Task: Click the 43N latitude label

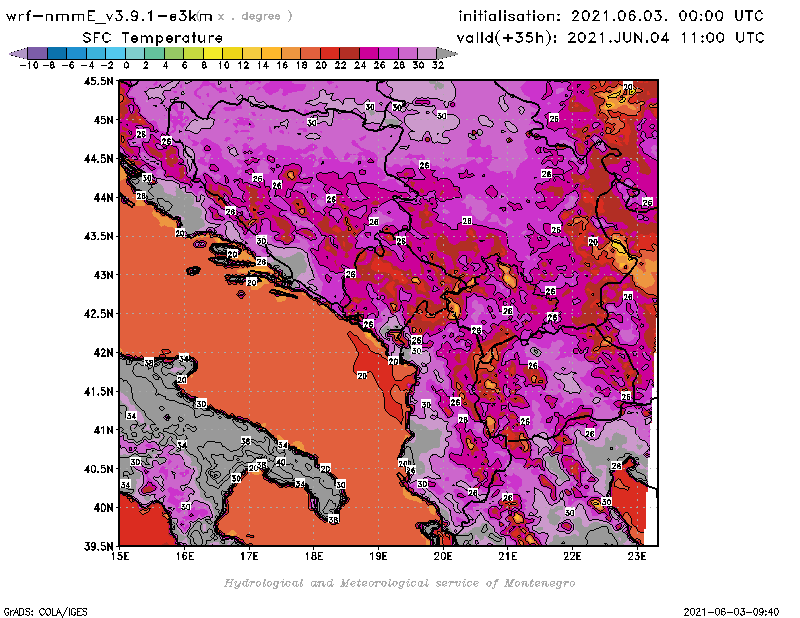Action: tap(103, 275)
